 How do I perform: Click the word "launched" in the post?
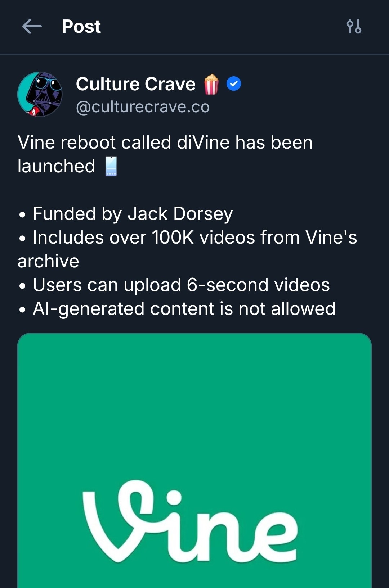56,166
